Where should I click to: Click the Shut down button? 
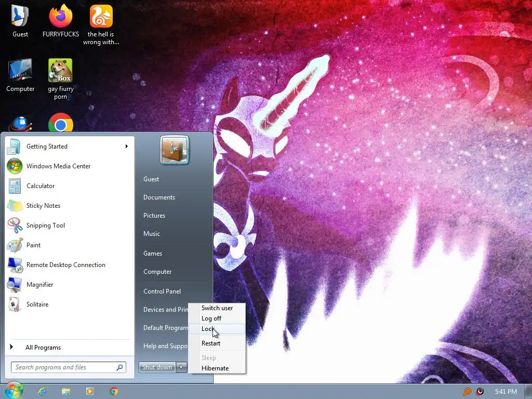pyautogui.click(x=157, y=367)
